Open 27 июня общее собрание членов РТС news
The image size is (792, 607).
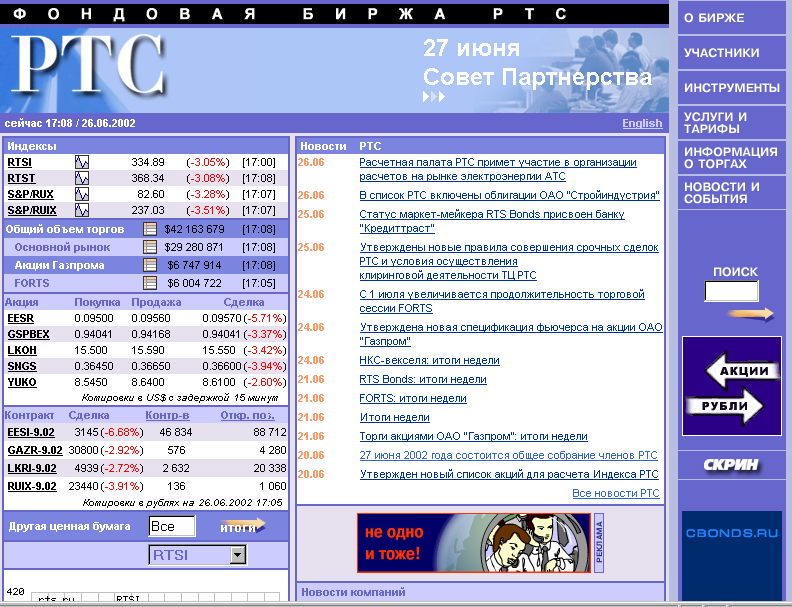click(x=508, y=455)
